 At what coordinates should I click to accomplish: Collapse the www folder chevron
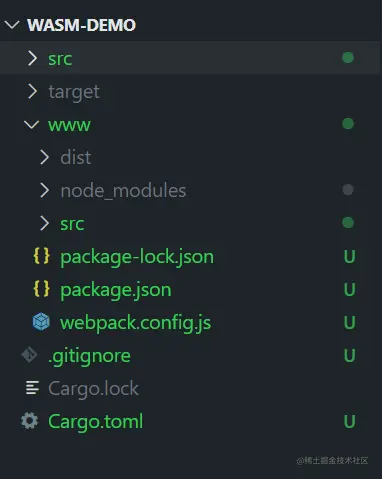click(32, 125)
